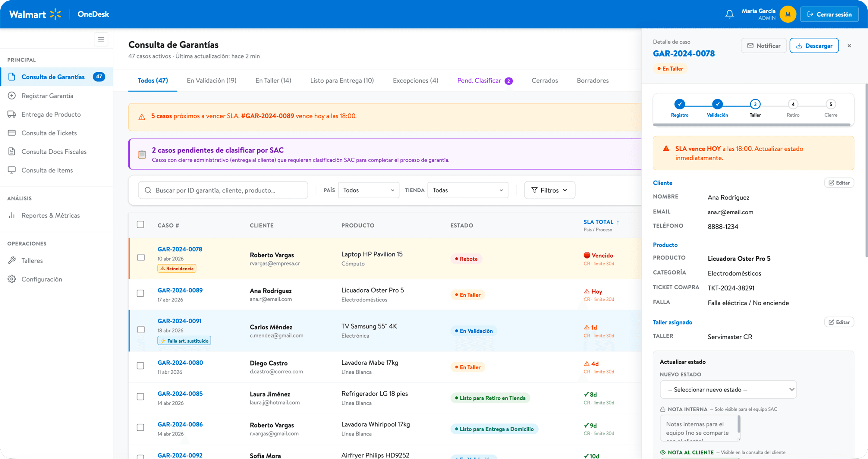Image resolution: width=868 pixels, height=459 pixels.
Task: Click the red alert icon in SLA vence HOY
Action: pyautogui.click(x=666, y=149)
